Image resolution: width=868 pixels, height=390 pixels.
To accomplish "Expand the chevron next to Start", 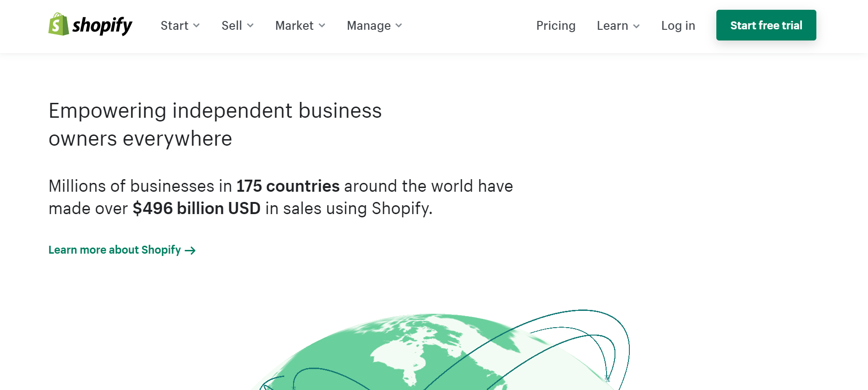I will (x=196, y=26).
